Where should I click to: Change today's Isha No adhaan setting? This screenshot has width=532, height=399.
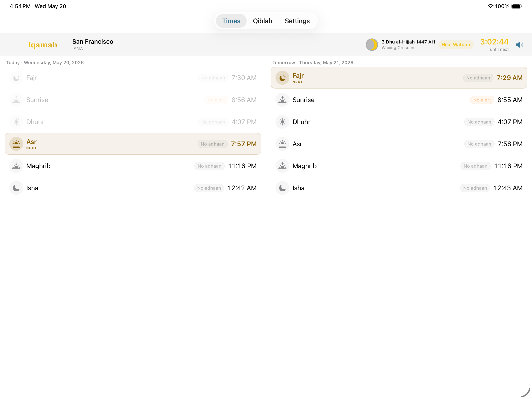[x=209, y=188]
